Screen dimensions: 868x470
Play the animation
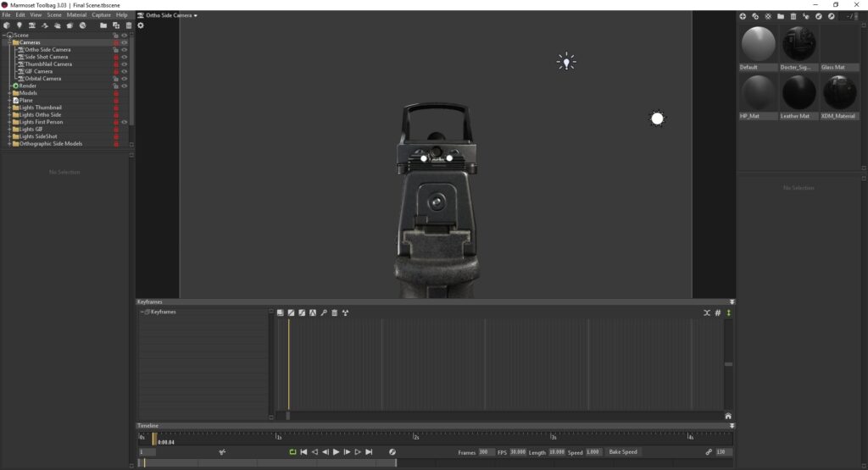(x=336, y=451)
